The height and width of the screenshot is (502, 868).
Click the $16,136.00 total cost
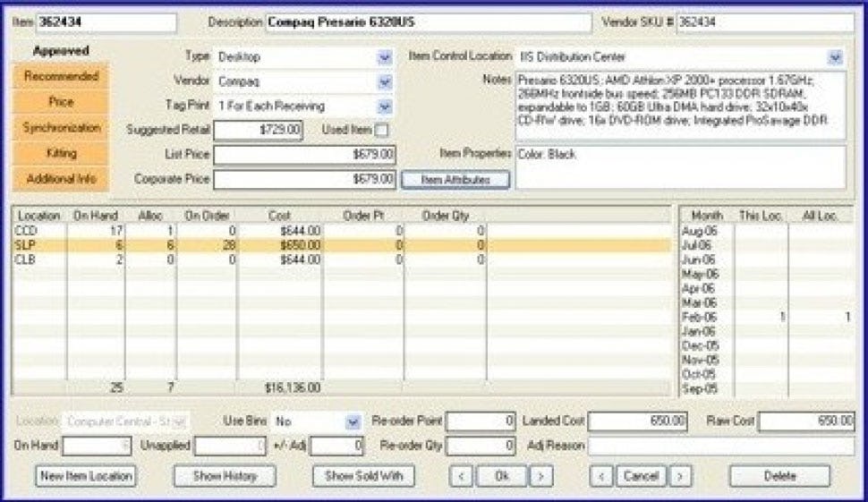pos(293,387)
